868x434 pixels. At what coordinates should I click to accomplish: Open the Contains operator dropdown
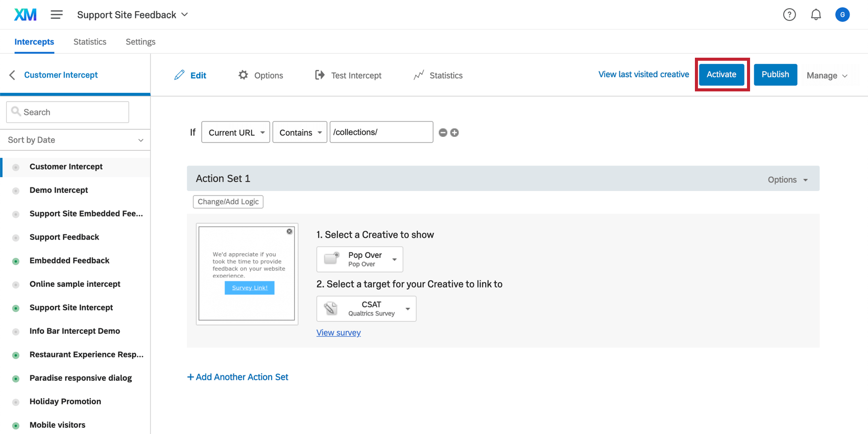tap(300, 132)
